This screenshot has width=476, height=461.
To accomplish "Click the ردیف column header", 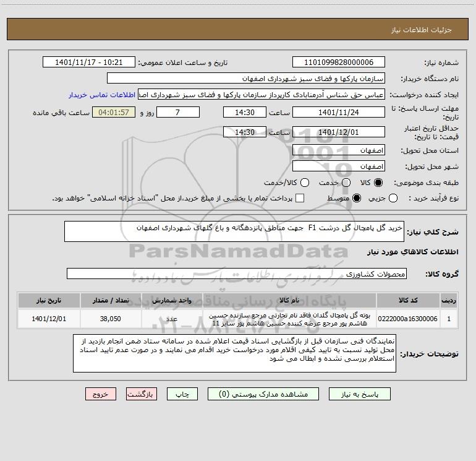I will tap(449, 300).
